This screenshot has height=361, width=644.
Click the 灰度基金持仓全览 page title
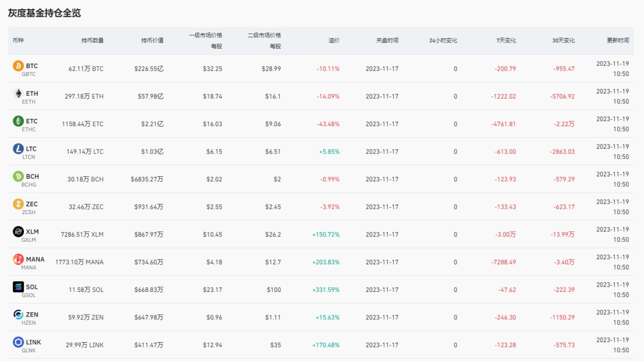click(44, 13)
